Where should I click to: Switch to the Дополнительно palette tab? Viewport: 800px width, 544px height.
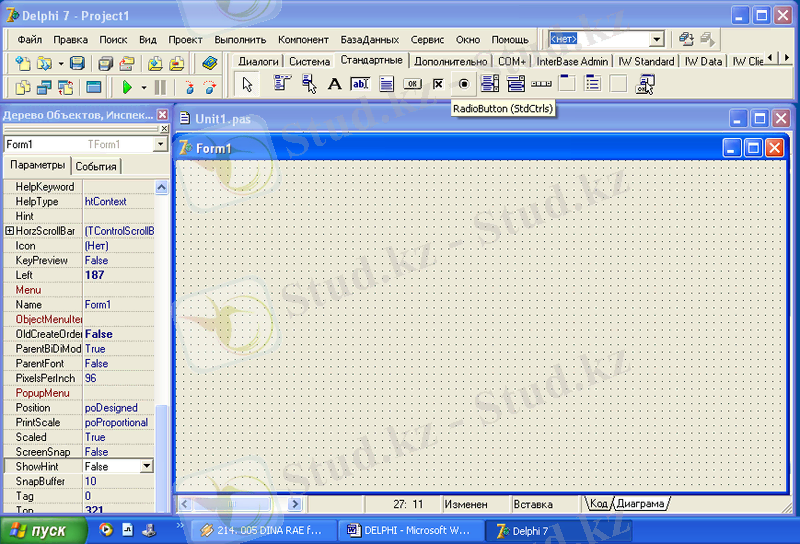[x=451, y=61]
